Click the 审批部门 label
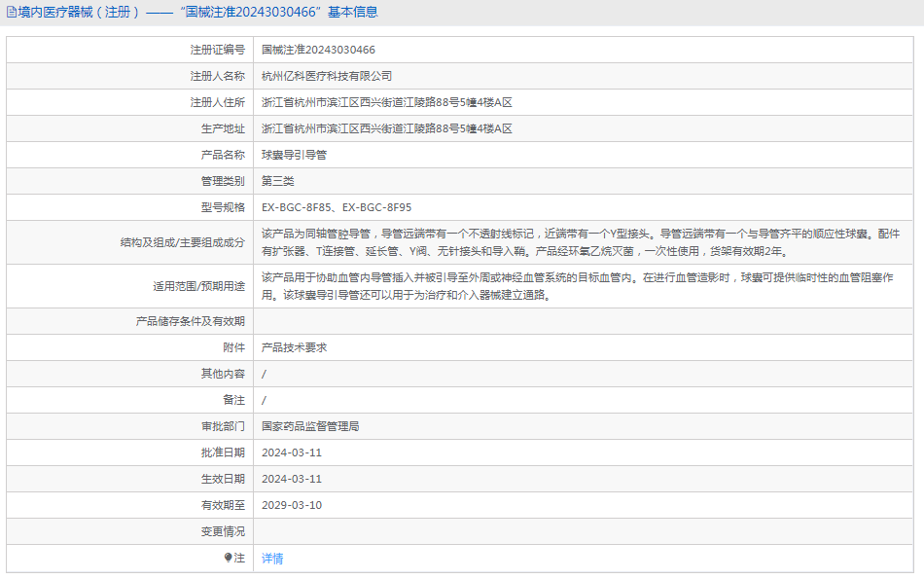 pyautogui.click(x=223, y=426)
